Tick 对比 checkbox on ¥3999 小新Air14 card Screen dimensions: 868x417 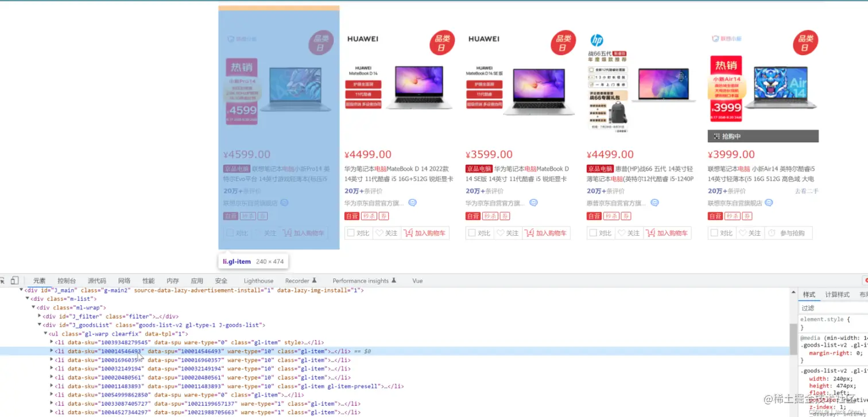[x=714, y=233]
